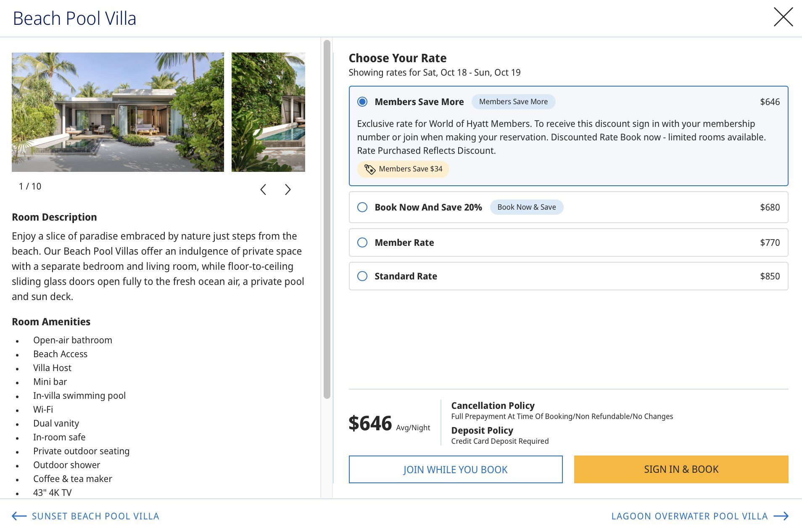Close the Beach Pool Villa dialog
This screenshot has height=532, width=802.
pyautogui.click(x=783, y=17)
